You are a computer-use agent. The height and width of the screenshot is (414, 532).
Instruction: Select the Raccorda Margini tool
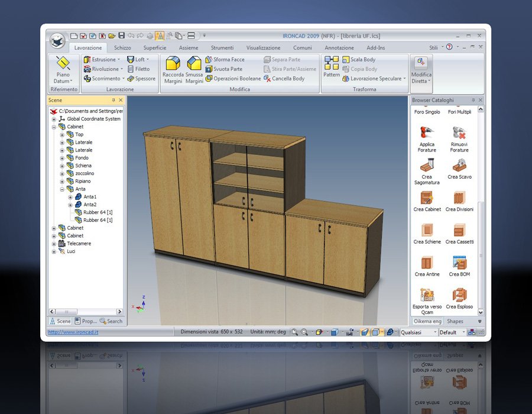pyautogui.click(x=173, y=64)
